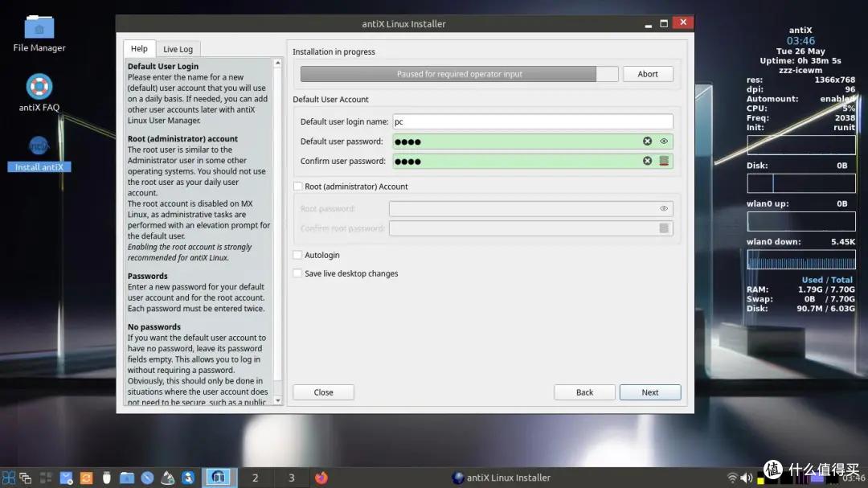Screen dimensions: 868x488
Task: Click the blue round compass icon
Action: point(147,478)
